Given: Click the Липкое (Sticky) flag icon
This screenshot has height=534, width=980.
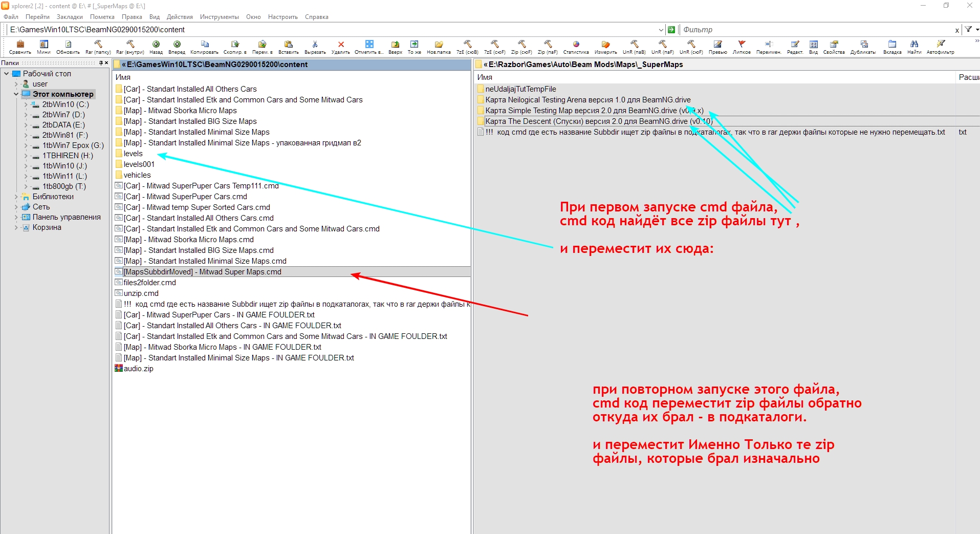Looking at the screenshot, I should click(742, 44).
